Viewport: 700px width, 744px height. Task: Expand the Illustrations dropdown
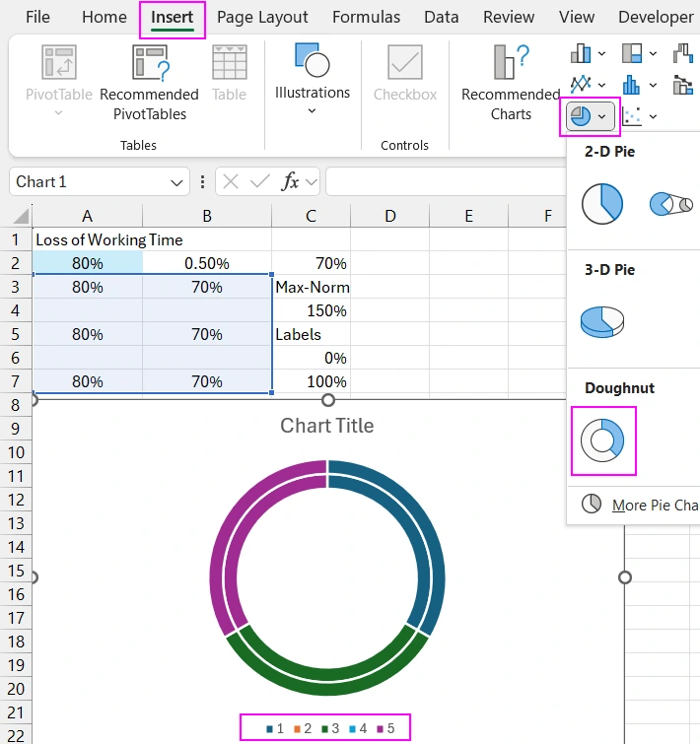click(312, 110)
